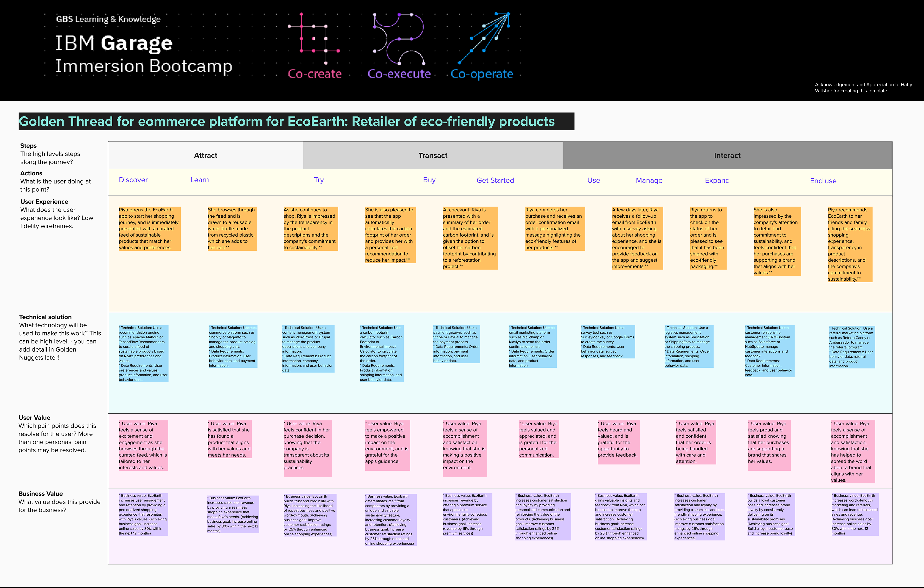Select the Actions row description
The image size is (924, 588).
[x=56, y=181]
